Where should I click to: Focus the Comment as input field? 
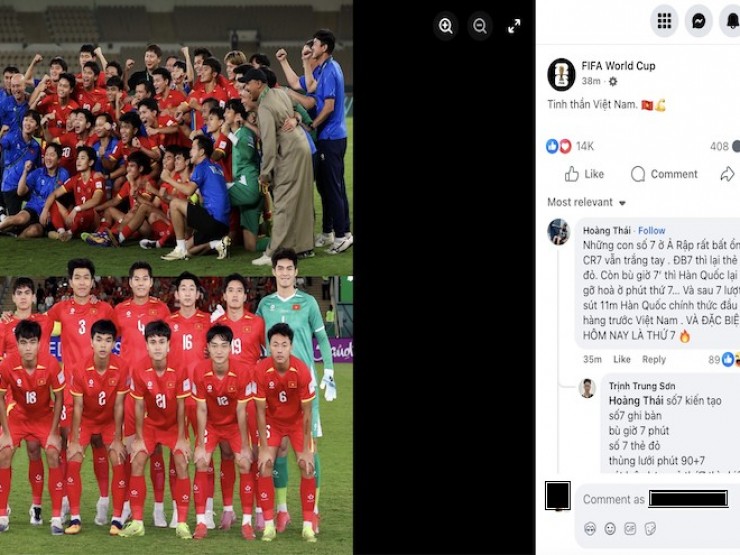point(658,499)
